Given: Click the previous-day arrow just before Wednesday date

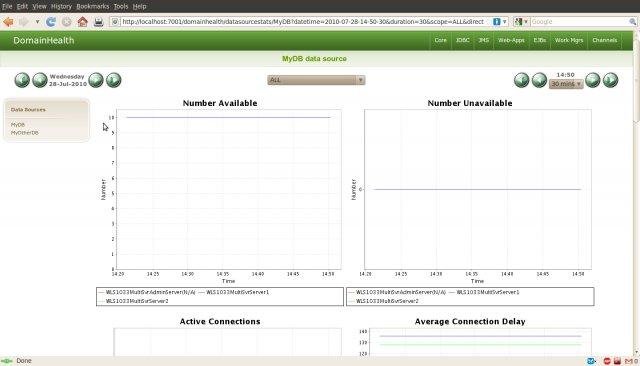Looking at the screenshot, I should click(x=40, y=80).
